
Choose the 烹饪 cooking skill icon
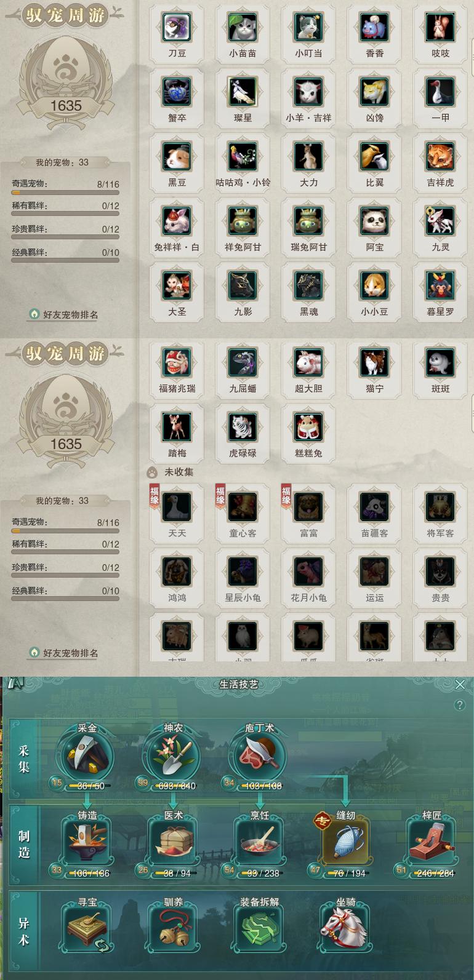260,843
